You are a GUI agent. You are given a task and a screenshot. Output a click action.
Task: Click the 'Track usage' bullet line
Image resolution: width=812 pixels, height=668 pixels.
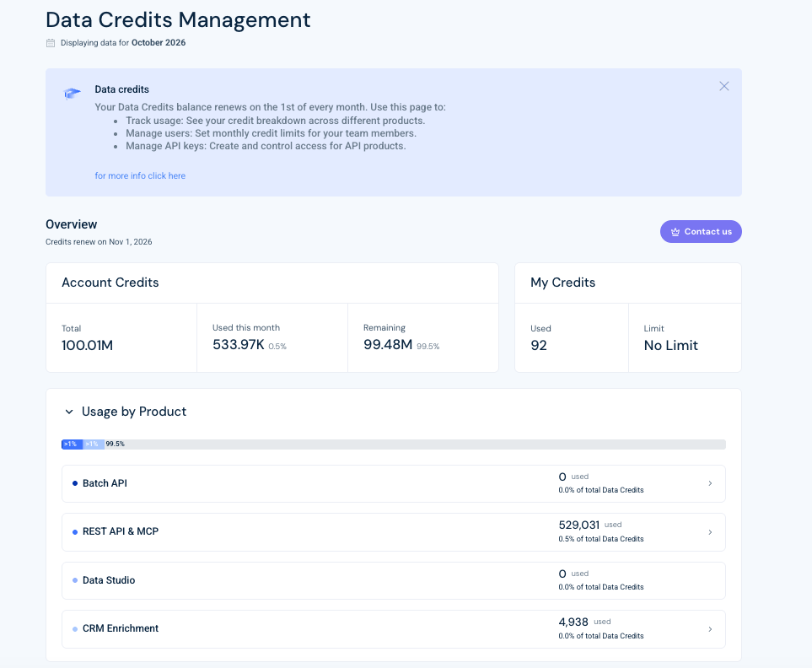tap(276, 121)
